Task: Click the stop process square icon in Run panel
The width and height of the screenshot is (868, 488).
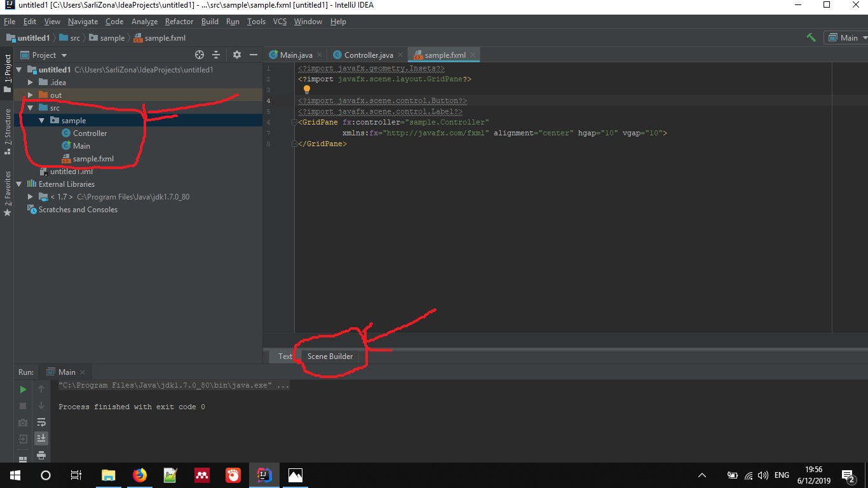Action: 23,405
